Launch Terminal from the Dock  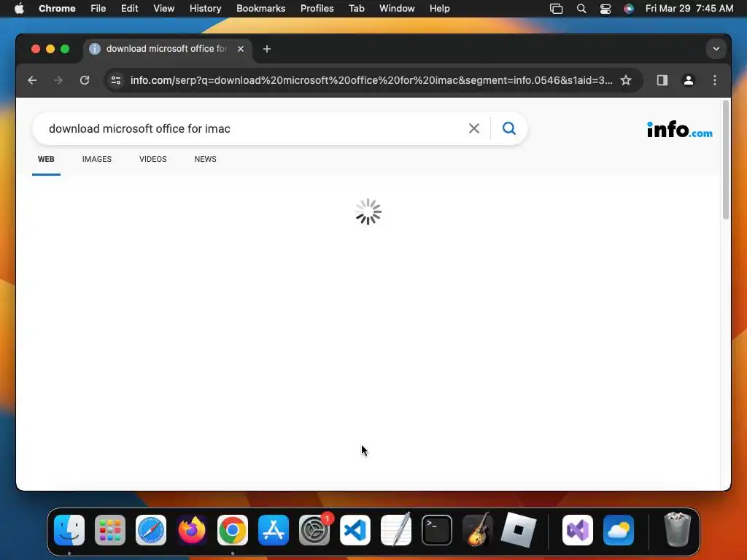437,530
